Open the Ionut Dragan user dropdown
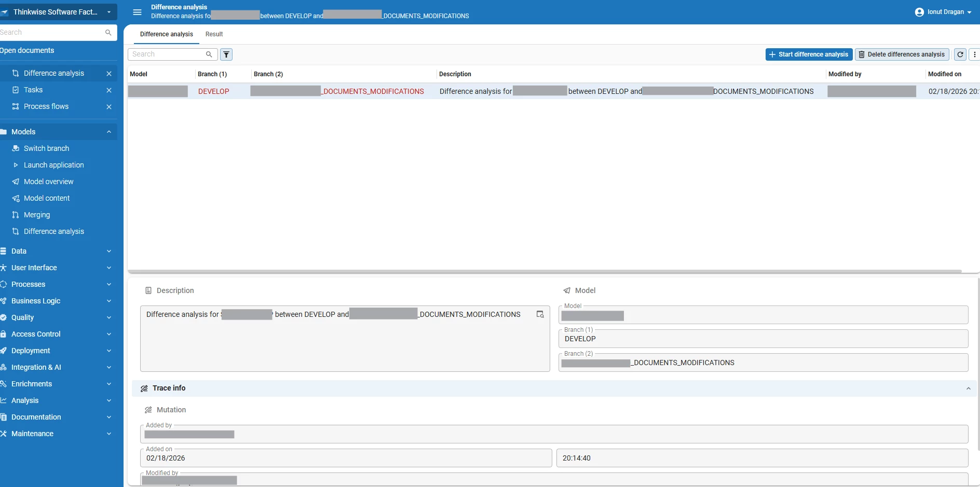 [x=943, y=12]
